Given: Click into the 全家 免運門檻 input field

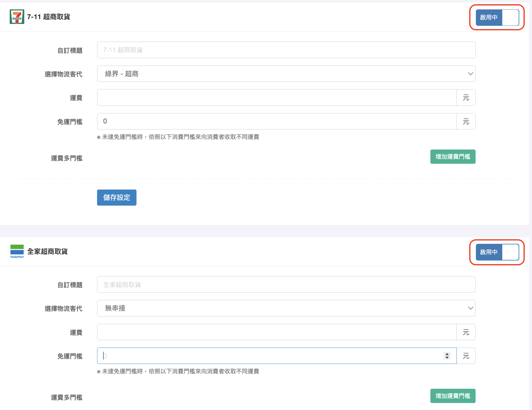Looking at the screenshot, I should [270, 356].
